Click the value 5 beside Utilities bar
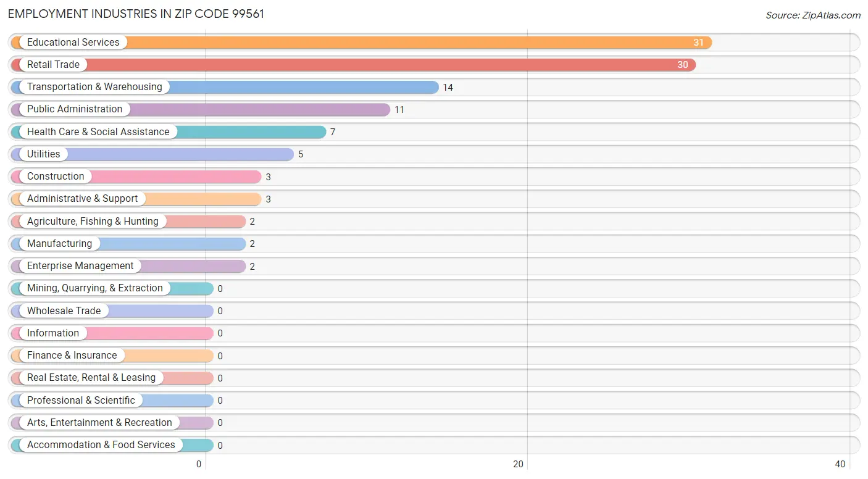The width and height of the screenshot is (868, 479). click(x=301, y=154)
